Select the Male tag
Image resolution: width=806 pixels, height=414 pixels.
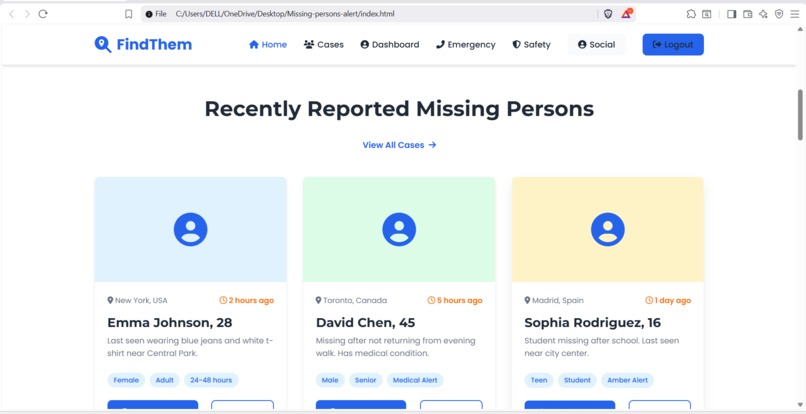pyautogui.click(x=330, y=381)
